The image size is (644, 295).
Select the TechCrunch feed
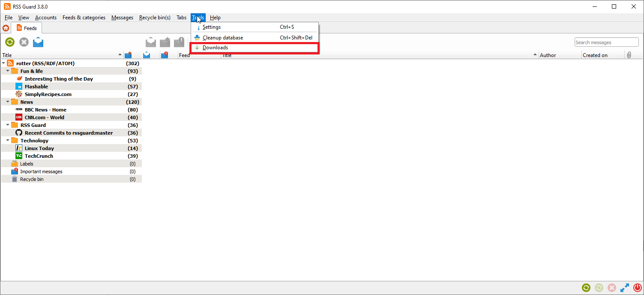pos(39,156)
